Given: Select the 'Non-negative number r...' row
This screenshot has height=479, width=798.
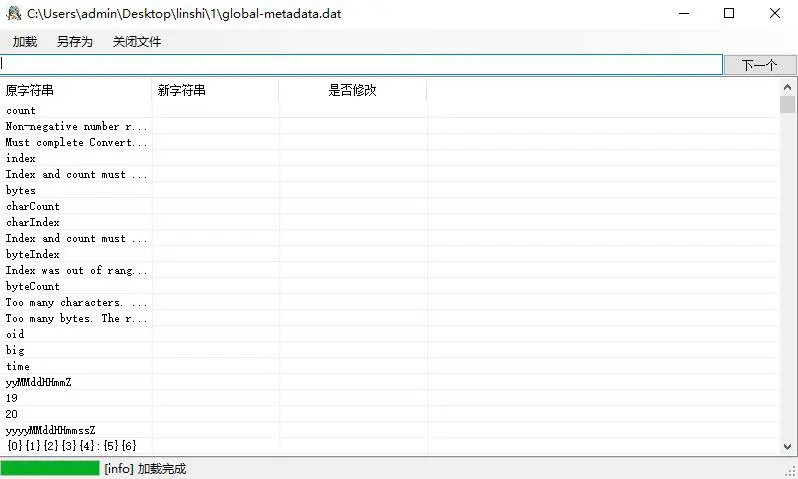Looking at the screenshot, I should (389, 126).
